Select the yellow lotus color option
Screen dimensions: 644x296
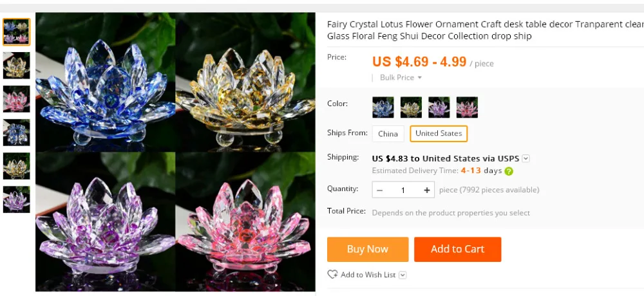tap(411, 107)
